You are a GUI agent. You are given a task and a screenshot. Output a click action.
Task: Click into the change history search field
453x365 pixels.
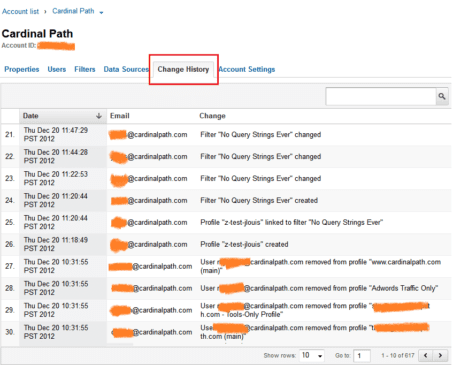tap(381, 96)
